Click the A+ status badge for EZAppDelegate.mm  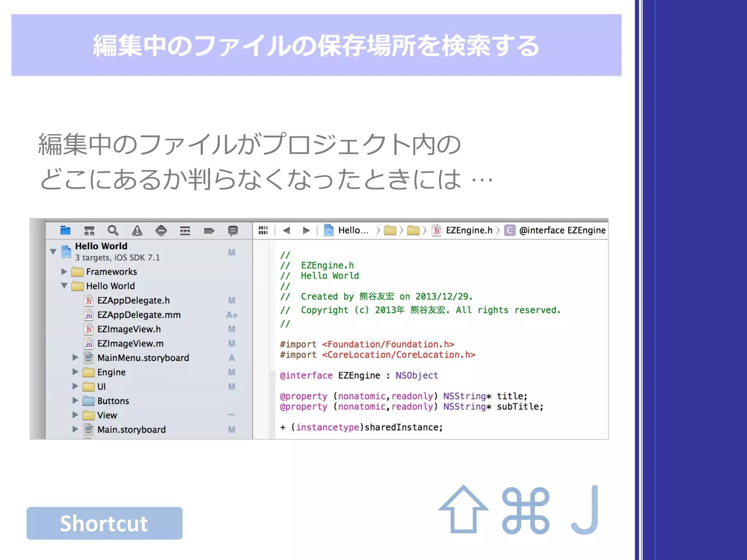(x=232, y=315)
